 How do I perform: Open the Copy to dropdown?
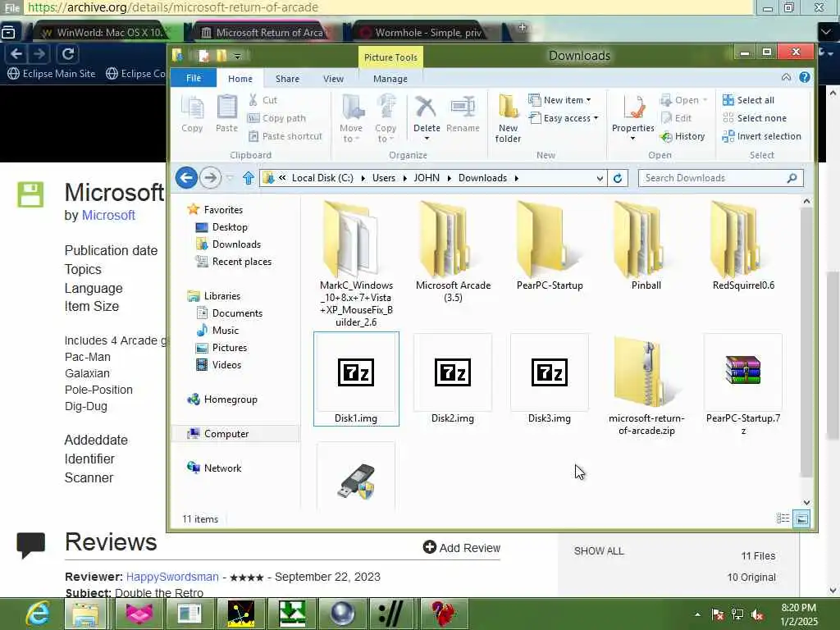click(386, 119)
